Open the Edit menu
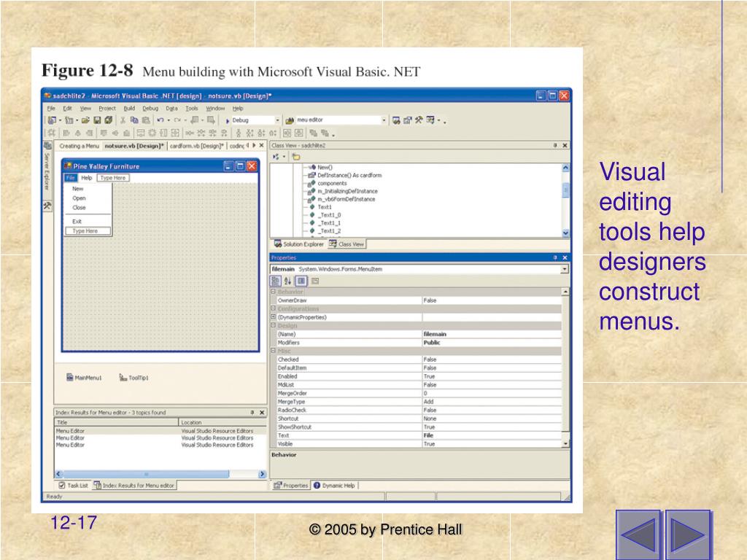This screenshot has height=560, width=747. [68, 109]
